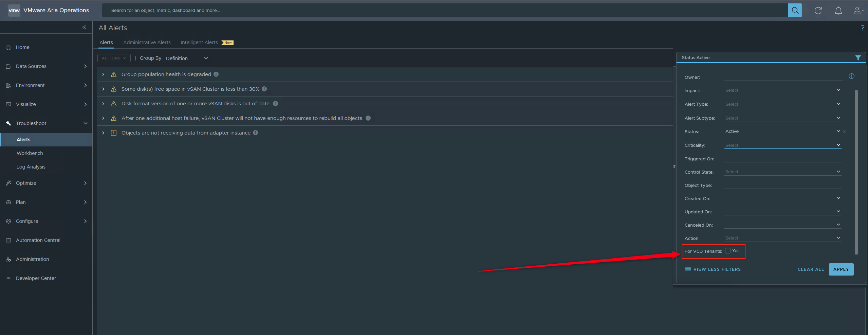Viewport: 868px width, 335px height.
Task: Click the Environment icon in sidebar
Action: (x=8, y=85)
